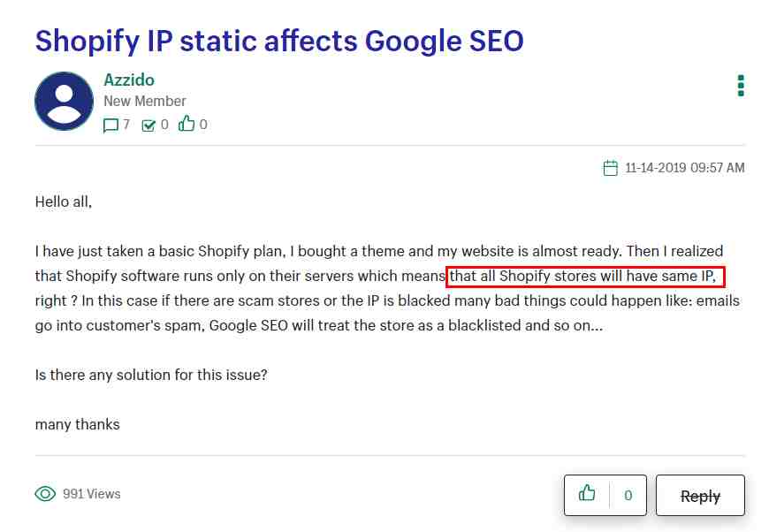Click the calendar icon beside the post date
This screenshot has height=532, width=769.
click(x=610, y=168)
